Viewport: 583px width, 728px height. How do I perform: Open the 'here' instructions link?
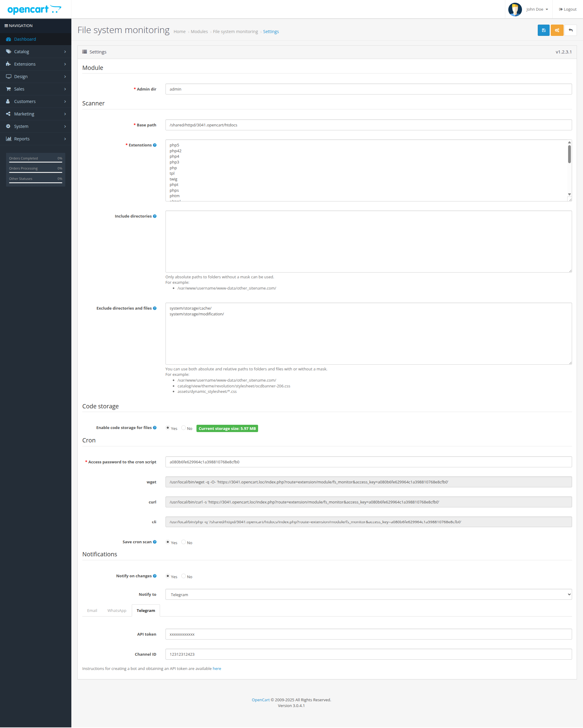pyautogui.click(x=216, y=668)
